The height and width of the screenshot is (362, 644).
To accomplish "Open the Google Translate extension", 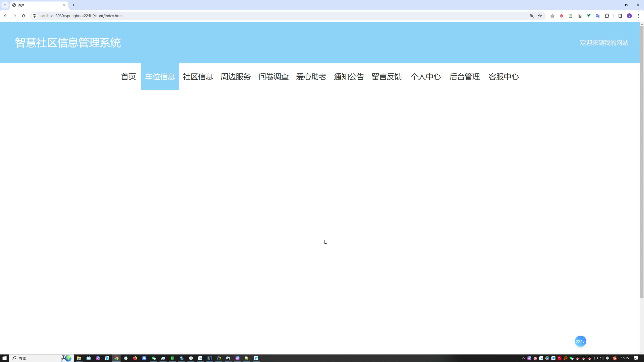I will pos(598,16).
